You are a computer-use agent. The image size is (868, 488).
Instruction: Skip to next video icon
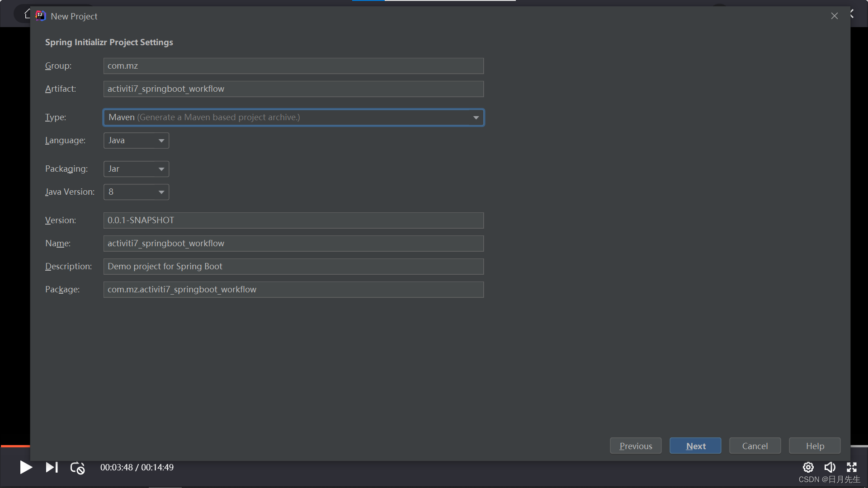(x=52, y=467)
